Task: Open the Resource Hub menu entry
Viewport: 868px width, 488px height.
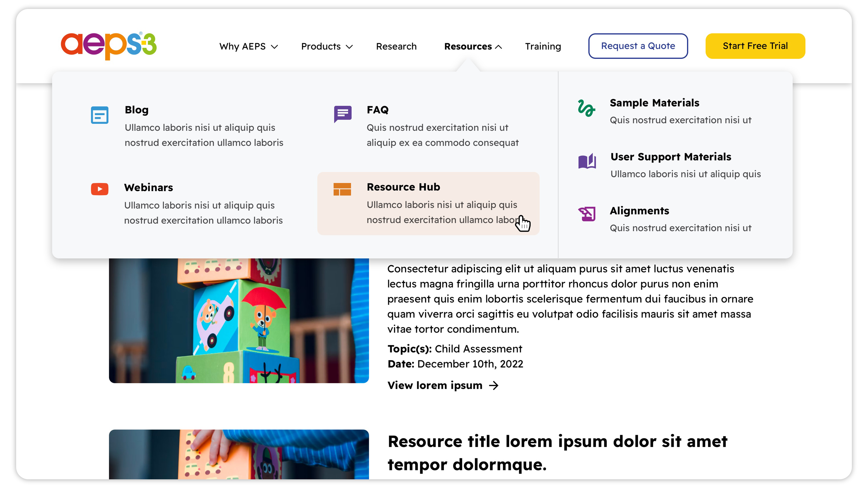Action: tap(403, 187)
